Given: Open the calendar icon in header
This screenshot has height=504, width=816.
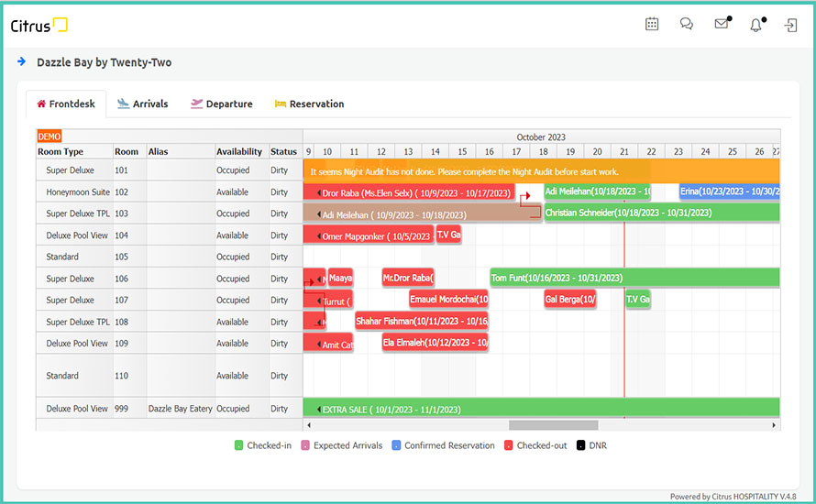Looking at the screenshot, I should [652, 25].
